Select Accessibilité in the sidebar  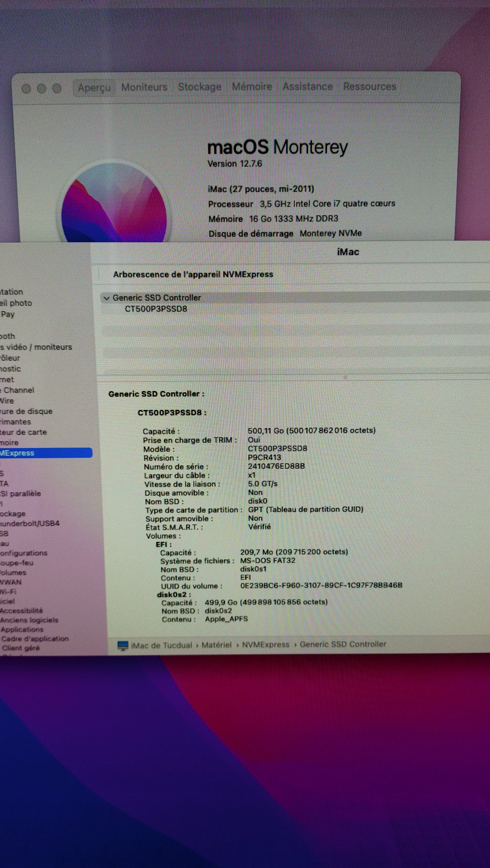[x=22, y=611]
